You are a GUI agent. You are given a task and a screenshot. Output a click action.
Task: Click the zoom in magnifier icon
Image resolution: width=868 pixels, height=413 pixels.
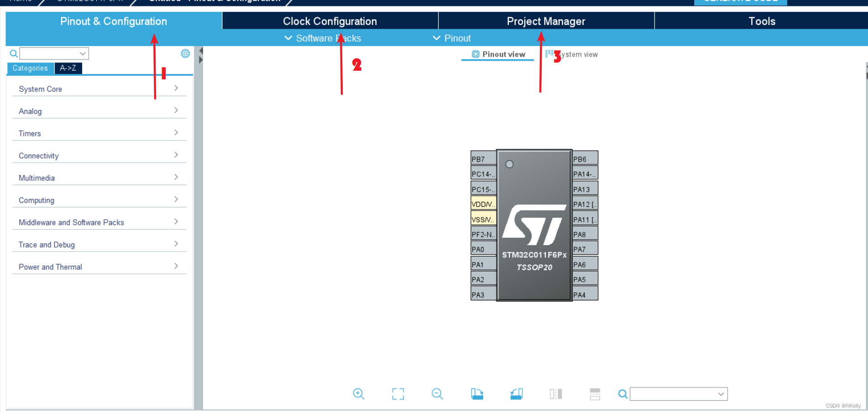pyautogui.click(x=359, y=394)
